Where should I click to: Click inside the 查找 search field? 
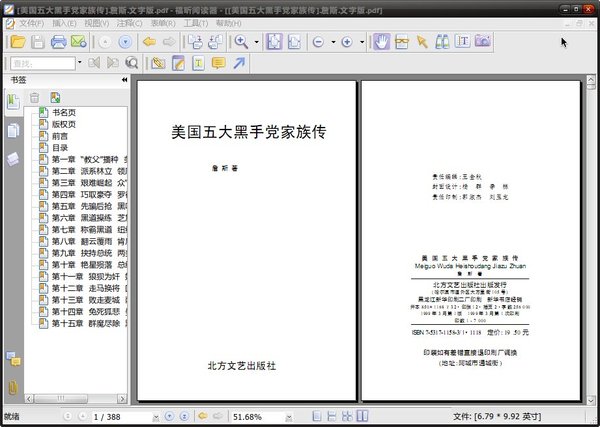(x=43, y=63)
